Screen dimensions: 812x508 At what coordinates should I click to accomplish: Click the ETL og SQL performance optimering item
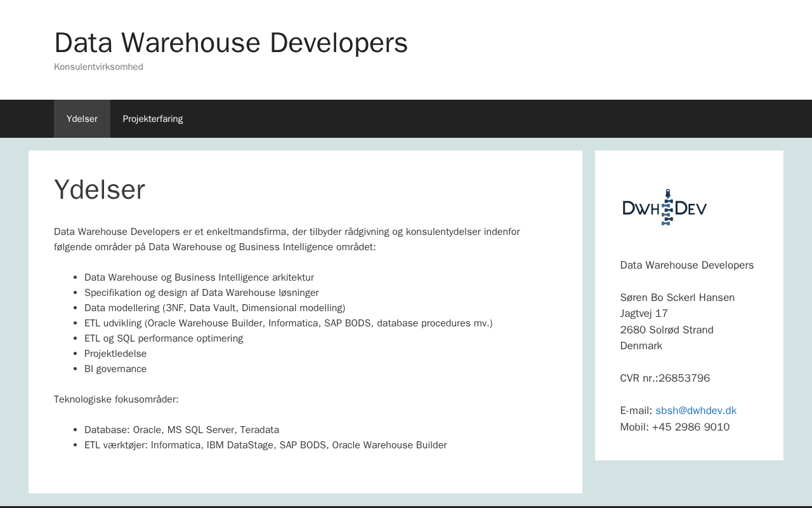(x=164, y=338)
